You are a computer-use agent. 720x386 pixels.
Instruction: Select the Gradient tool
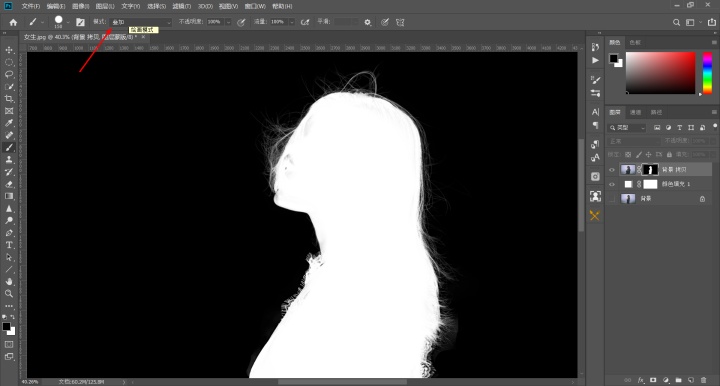coord(9,196)
